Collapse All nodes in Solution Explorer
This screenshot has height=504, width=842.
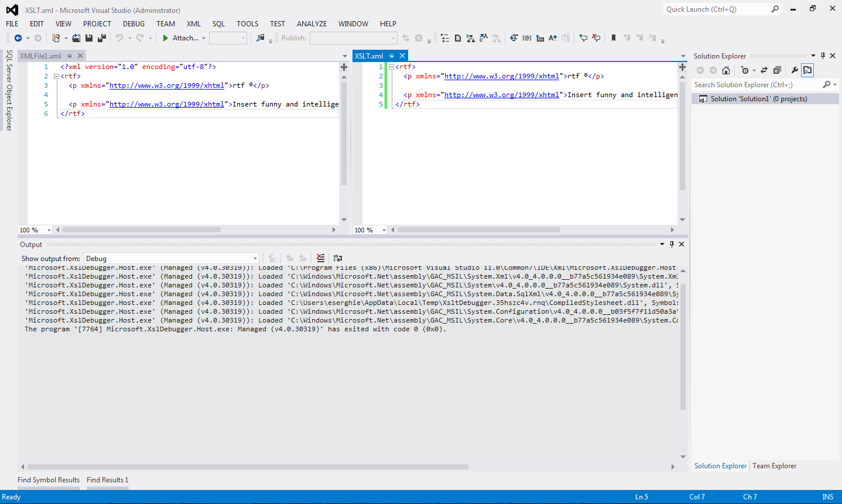coord(778,70)
